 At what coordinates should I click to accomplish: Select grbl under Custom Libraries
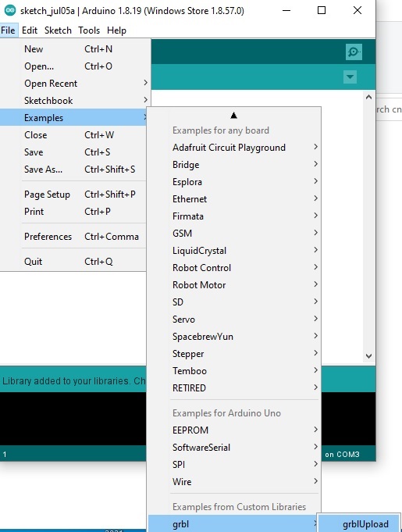234,524
